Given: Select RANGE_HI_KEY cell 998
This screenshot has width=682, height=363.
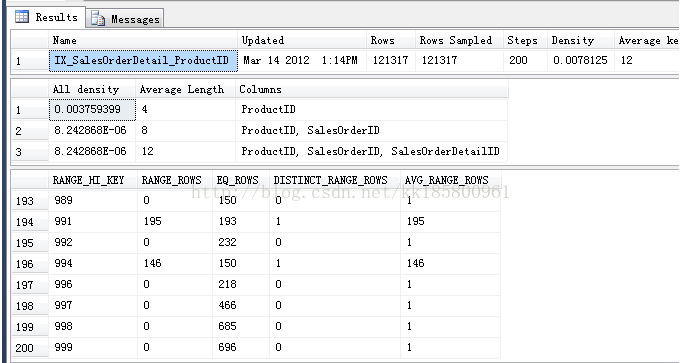Looking at the screenshot, I should click(x=93, y=326).
